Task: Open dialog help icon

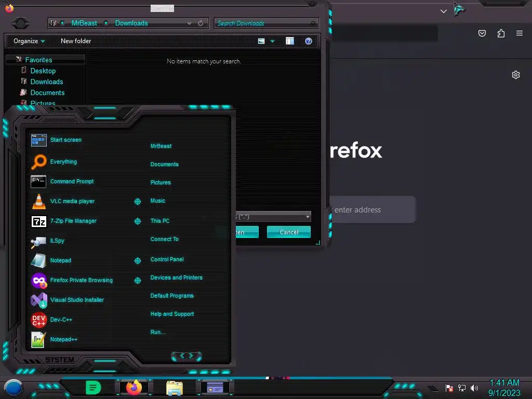Action: pos(309,41)
